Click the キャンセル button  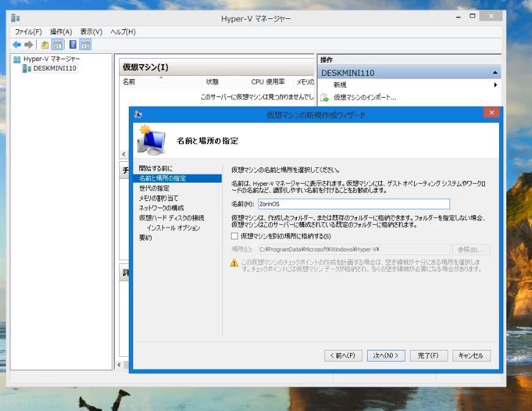point(470,355)
